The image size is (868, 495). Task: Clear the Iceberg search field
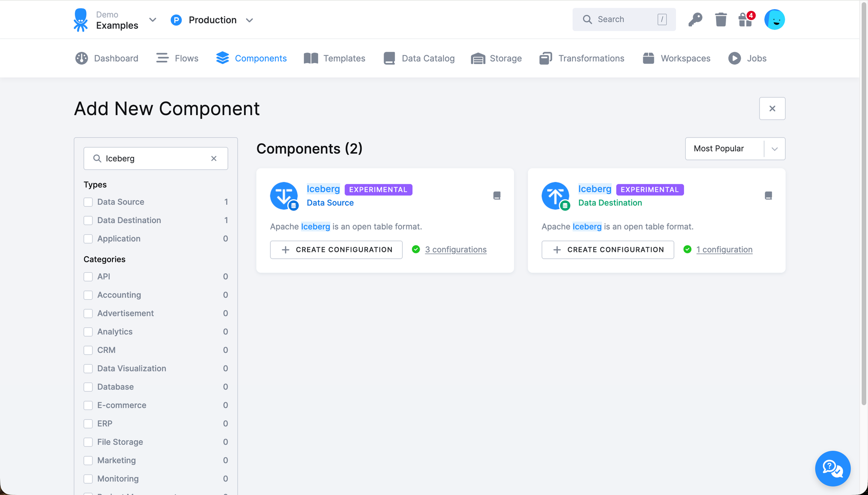click(x=214, y=158)
